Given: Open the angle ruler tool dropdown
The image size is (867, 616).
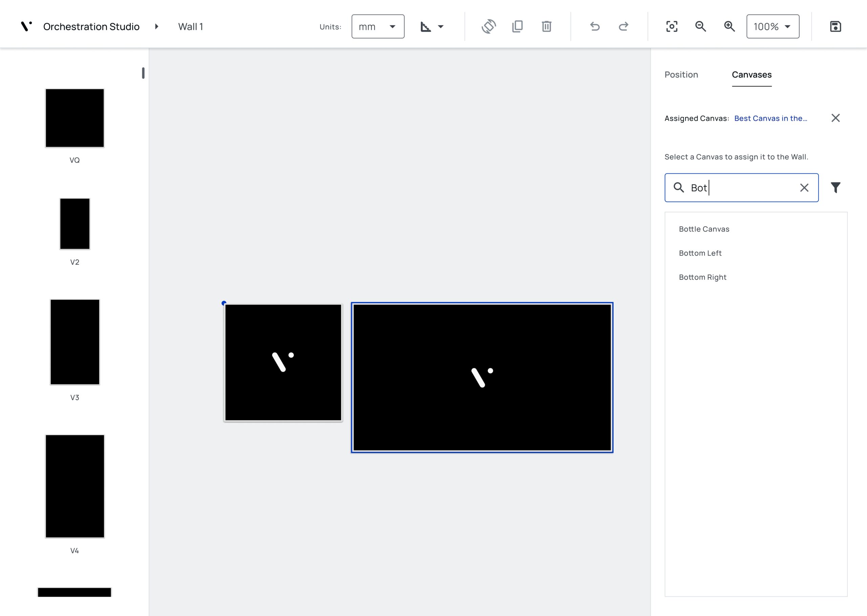Looking at the screenshot, I should click(x=432, y=26).
